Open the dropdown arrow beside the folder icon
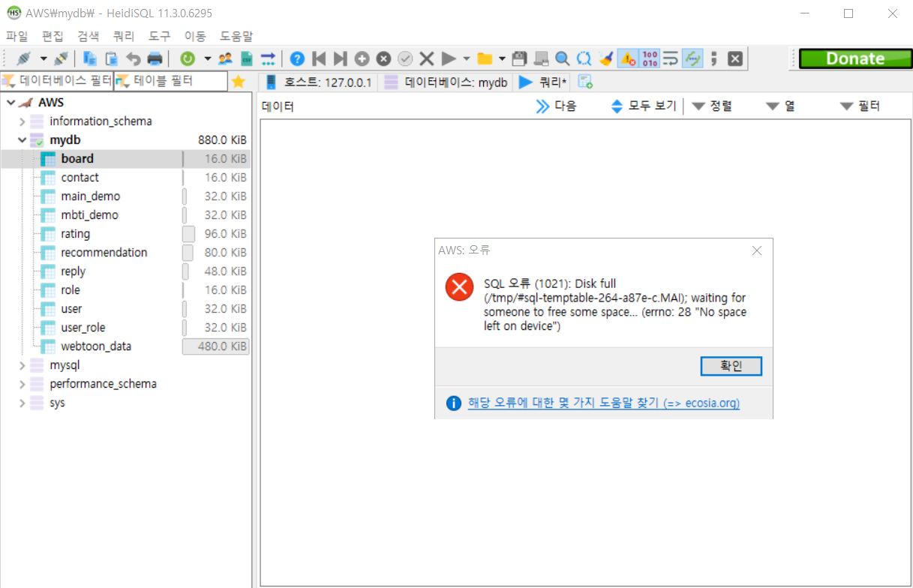 coord(502,58)
